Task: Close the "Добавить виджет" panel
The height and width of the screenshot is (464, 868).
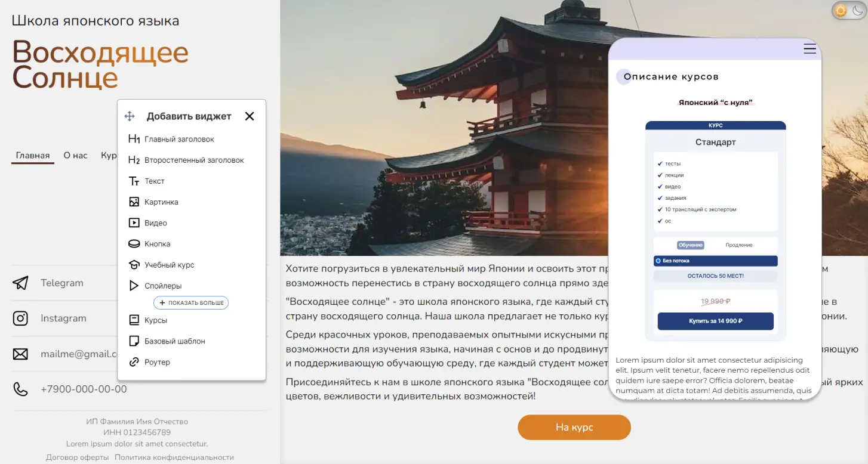Action: pos(250,116)
